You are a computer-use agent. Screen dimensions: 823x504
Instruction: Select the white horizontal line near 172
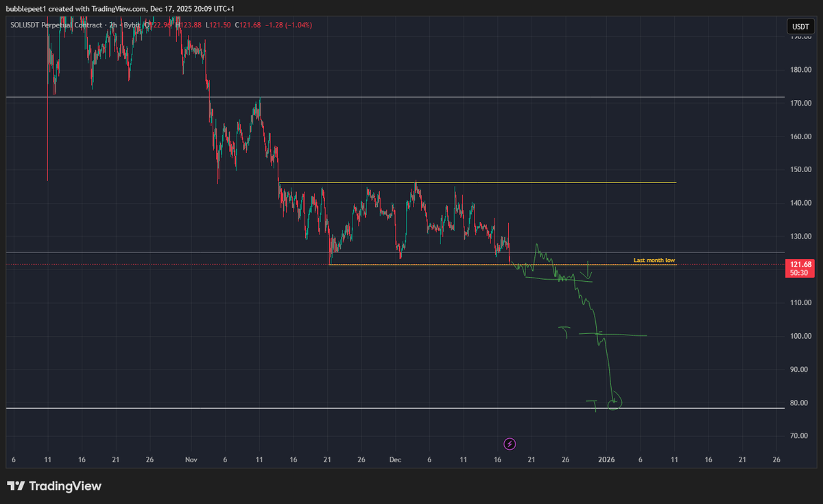(x=395, y=97)
